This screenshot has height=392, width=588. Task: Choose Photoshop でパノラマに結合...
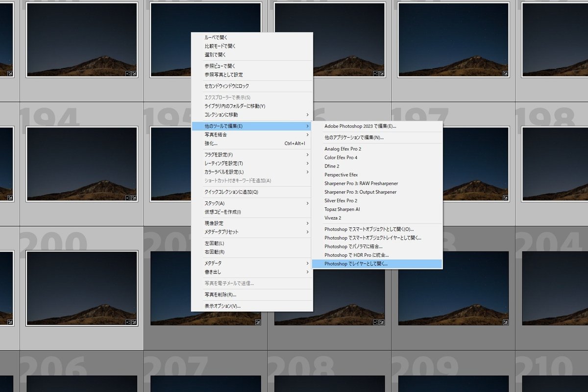point(377,246)
